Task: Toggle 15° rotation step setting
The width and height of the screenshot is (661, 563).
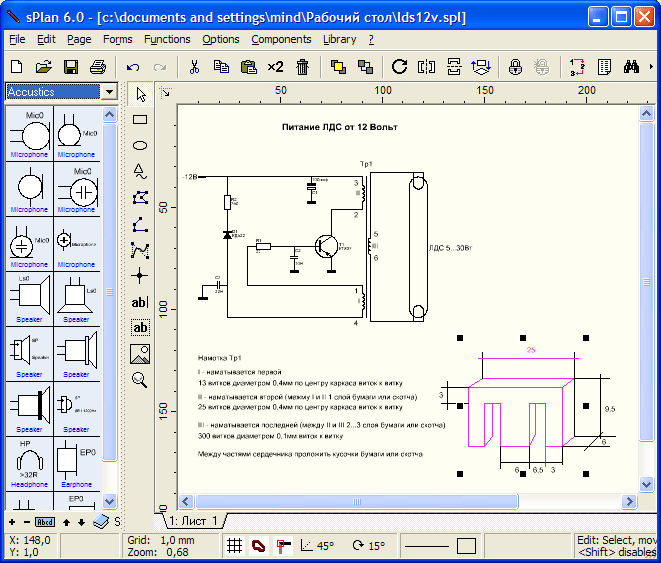Action: pyautogui.click(x=369, y=545)
